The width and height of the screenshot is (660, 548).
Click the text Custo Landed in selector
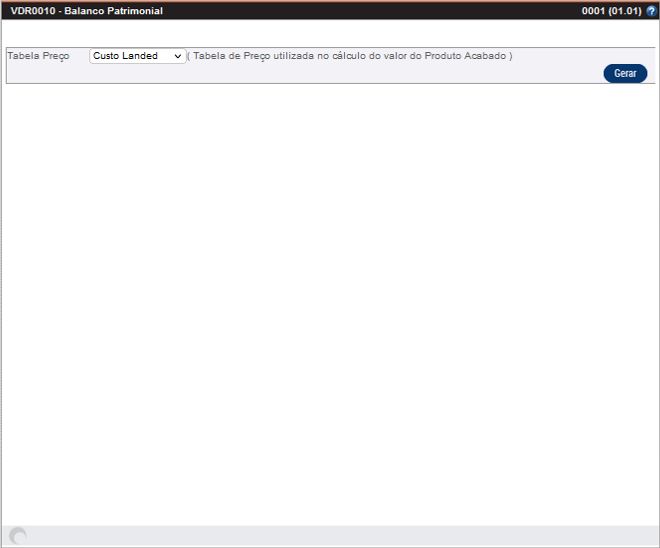click(x=125, y=56)
